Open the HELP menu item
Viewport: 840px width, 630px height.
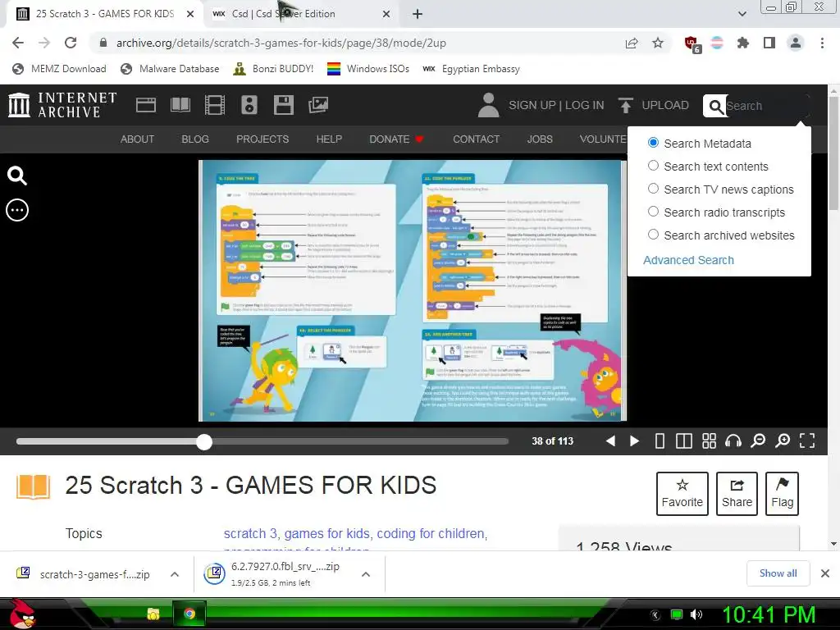pos(329,139)
